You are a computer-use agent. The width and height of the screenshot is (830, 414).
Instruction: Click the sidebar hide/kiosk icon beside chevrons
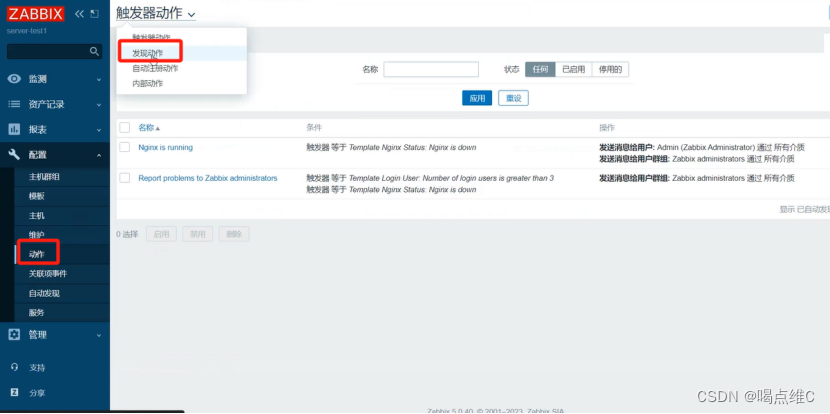(95, 14)
